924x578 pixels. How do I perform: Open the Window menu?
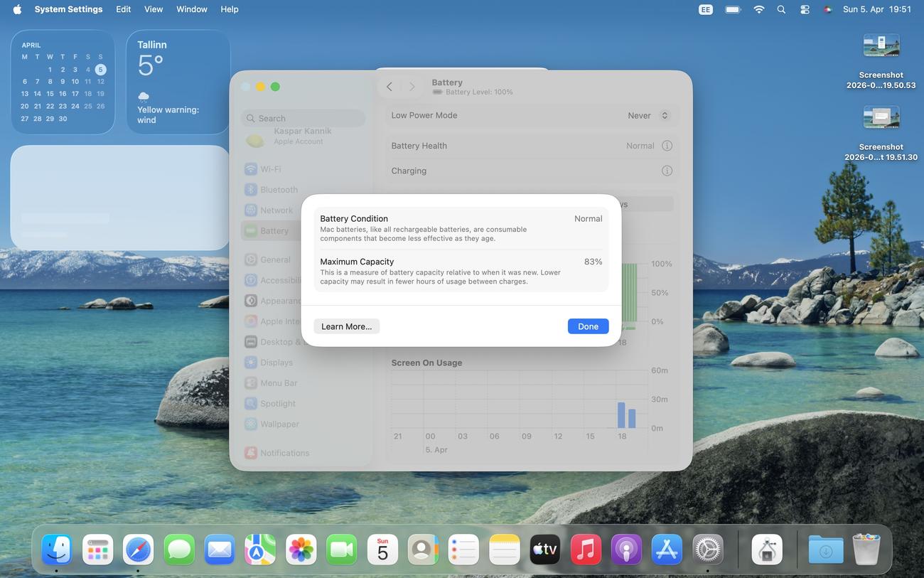point(191,9)
